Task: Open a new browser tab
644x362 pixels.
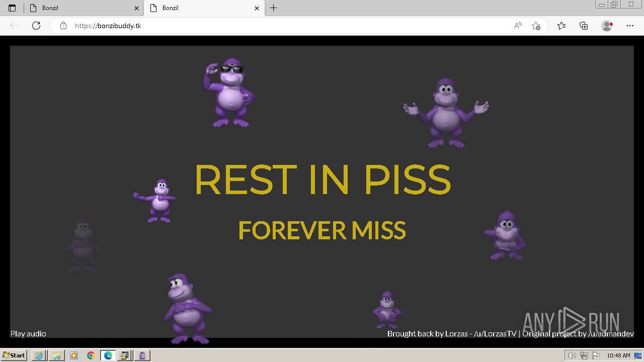Action: pyautogui.click(x=273, y=8)
